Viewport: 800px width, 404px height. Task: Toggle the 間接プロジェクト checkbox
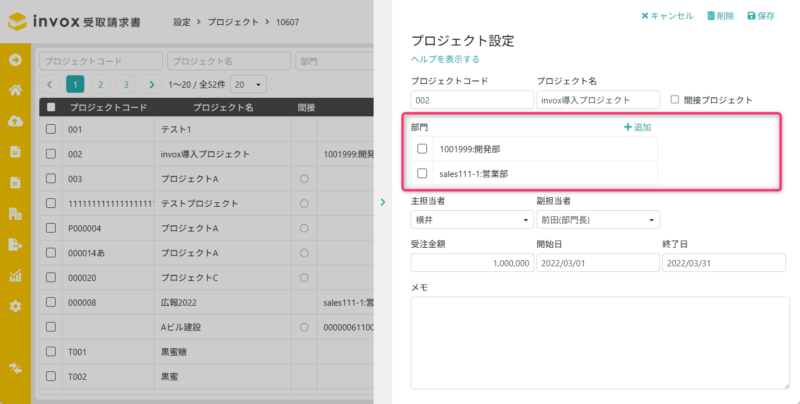675,100
